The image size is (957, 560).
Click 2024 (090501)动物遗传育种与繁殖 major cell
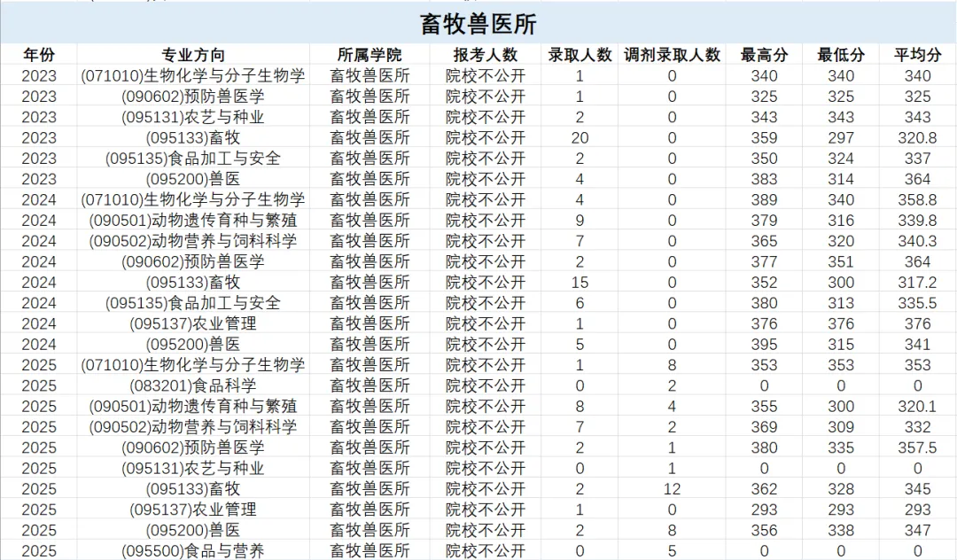pos(193,221)
